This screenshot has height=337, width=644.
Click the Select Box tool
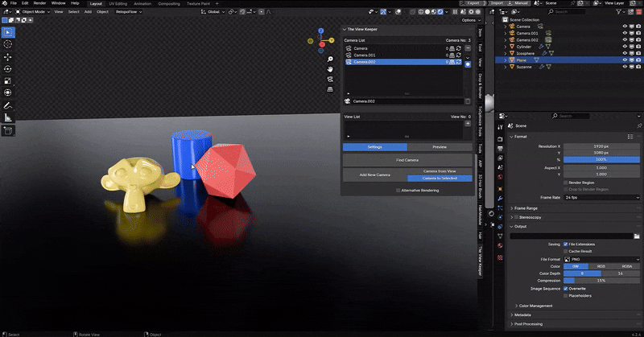8,32
